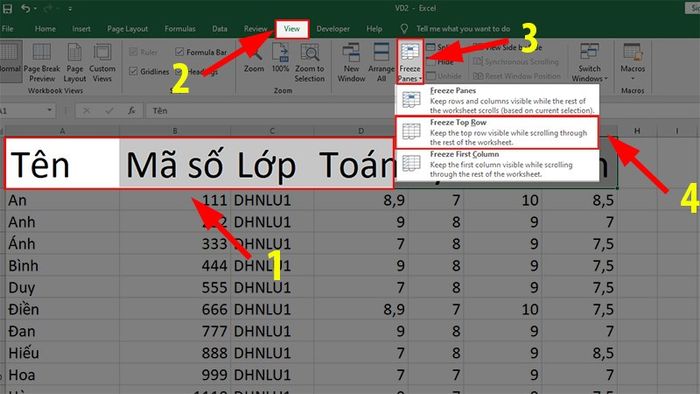Select the Lớp header cell

[272, 163]
